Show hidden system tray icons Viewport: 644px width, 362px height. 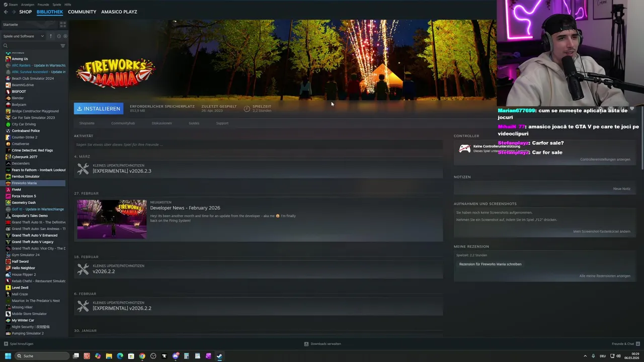pyautogui.click(x=586, y=356)
